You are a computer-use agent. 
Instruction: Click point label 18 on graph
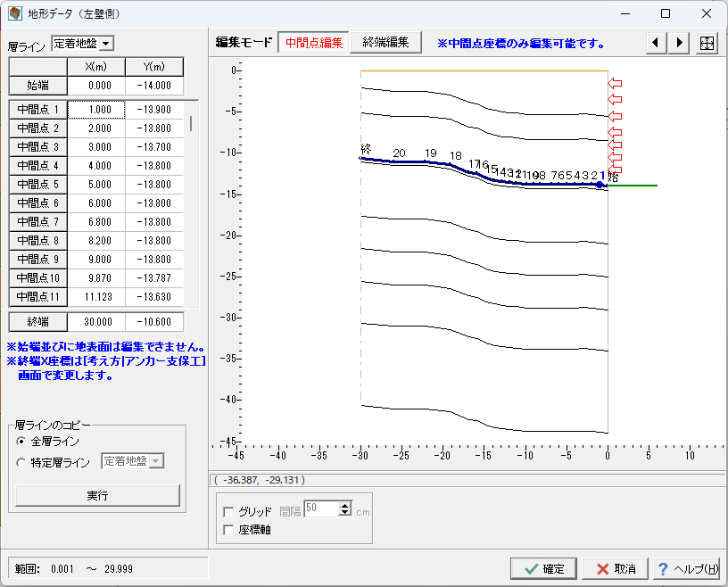pos(456,156)
